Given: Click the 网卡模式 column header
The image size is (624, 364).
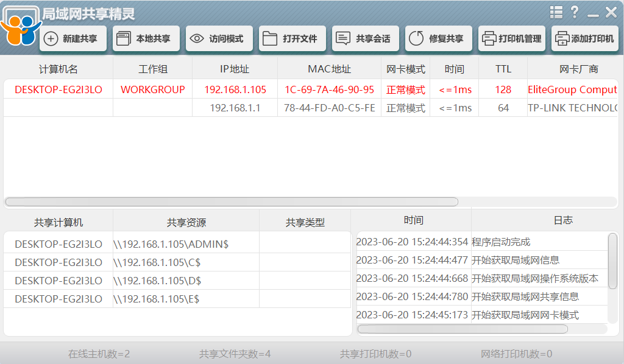Looking at the screenshot, I should pyautogui.click(x=405, y=69).
